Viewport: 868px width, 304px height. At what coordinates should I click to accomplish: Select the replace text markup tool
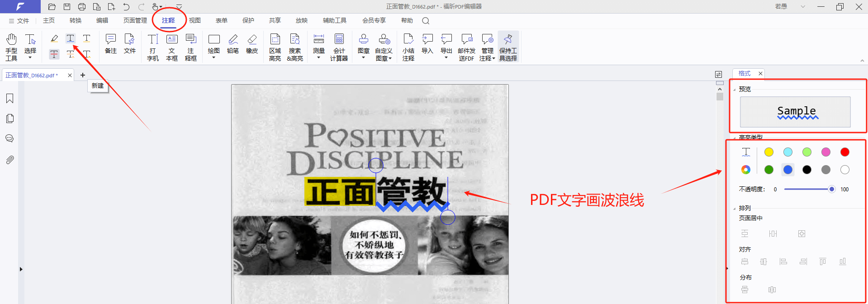click(70, 54)
